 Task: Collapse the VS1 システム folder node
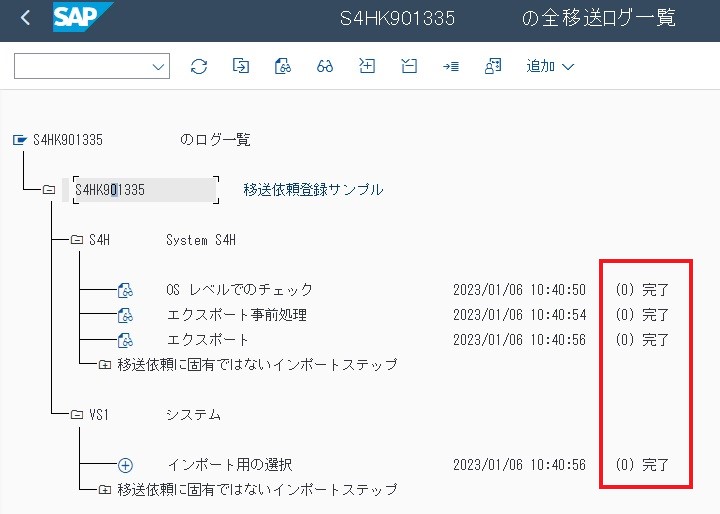click(x=76, y=415)
